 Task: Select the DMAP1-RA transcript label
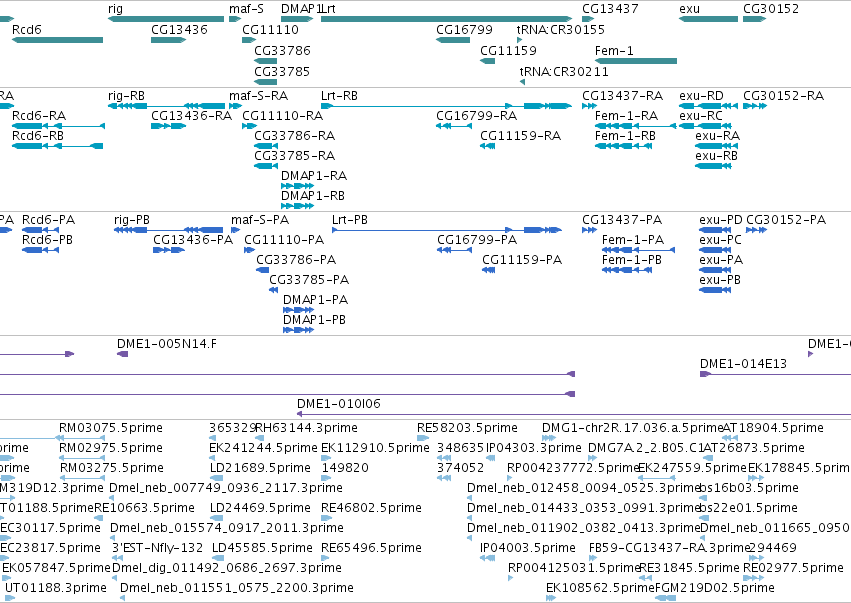tap(314, 175)
